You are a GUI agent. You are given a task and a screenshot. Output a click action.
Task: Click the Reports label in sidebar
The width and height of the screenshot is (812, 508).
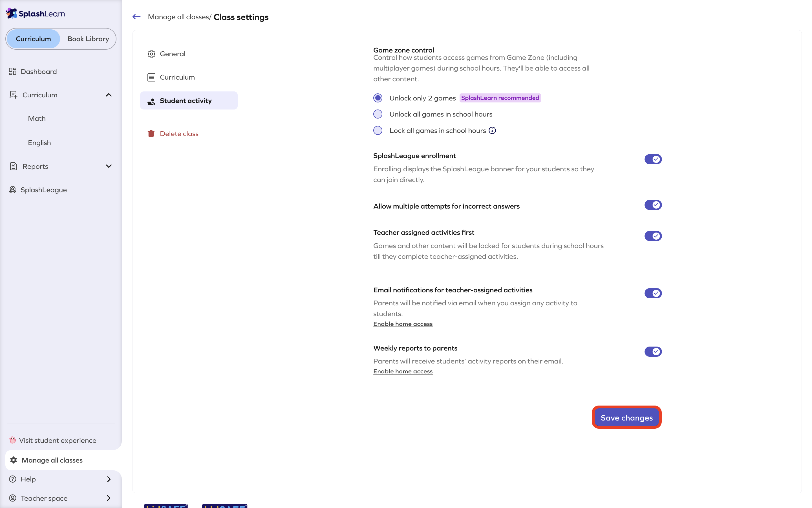click(x=35, y=166)
